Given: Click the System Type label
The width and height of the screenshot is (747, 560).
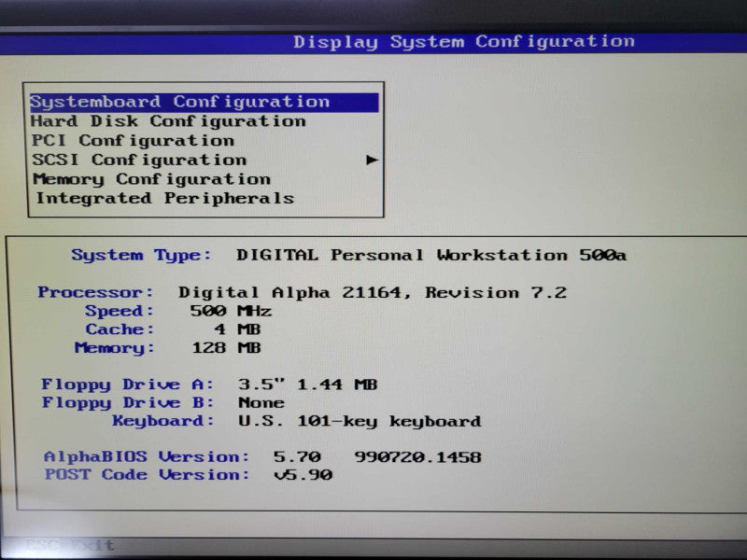Looking at the screenshot, I should click(141, 255).
